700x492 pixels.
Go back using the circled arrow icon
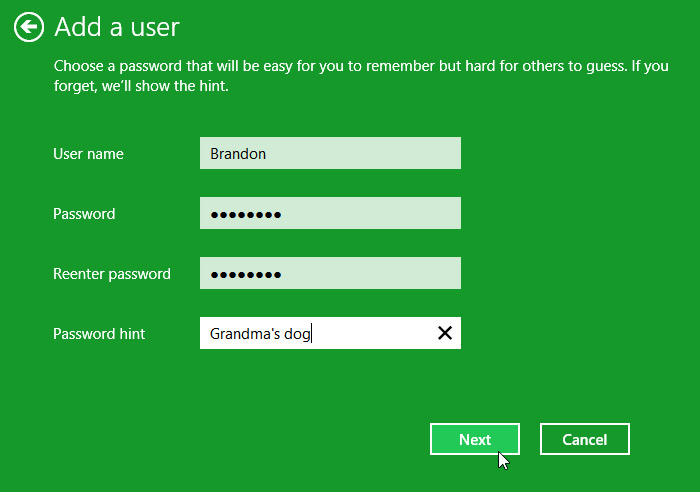click(29, 27)
